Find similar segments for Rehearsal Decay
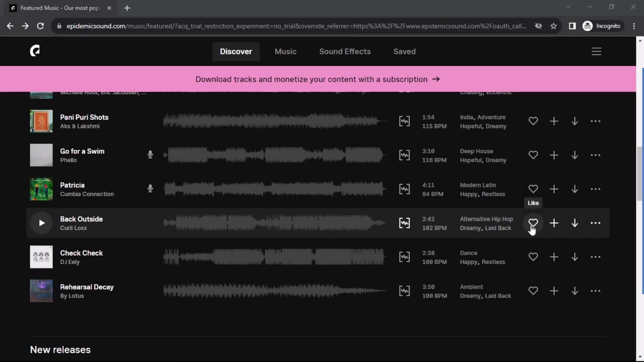The image size is (644, 362). pyautogui.click(x=404, y=291)
